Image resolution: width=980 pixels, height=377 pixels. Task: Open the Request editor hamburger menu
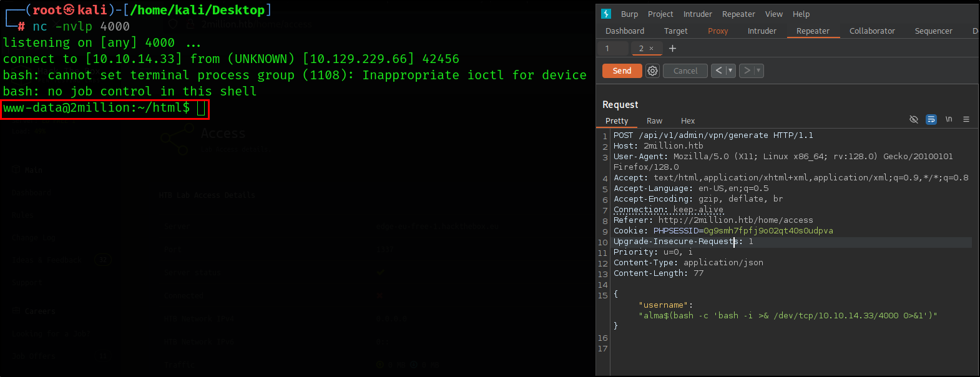click(x=966, y=119)
